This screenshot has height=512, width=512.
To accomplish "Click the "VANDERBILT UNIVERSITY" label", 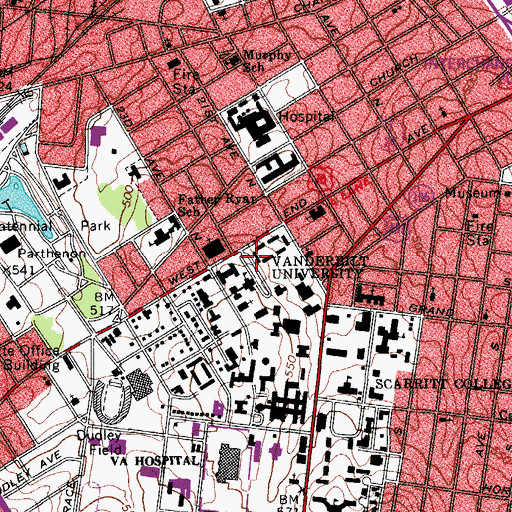I will coord(320,267).
